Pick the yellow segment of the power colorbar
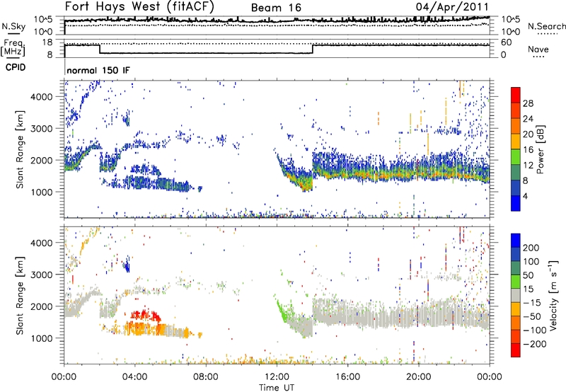This screenshot has height=392, width=566. coord(516,142)
